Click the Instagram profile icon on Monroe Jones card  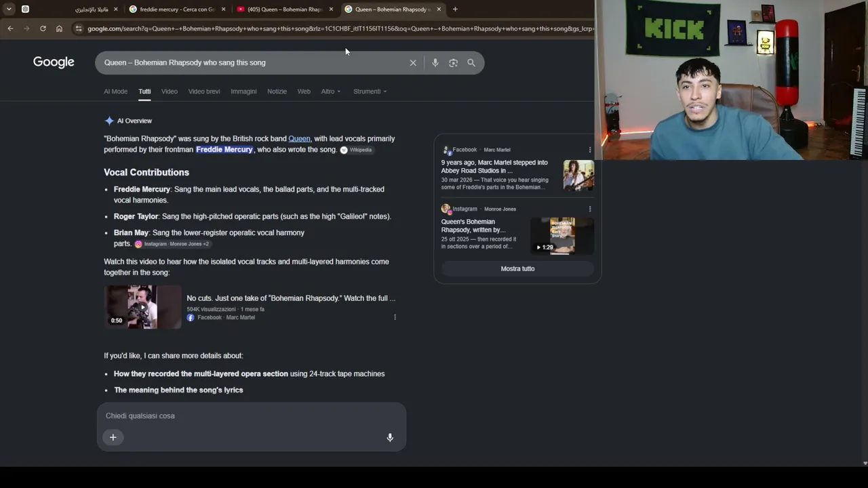(x=446, y=209)
